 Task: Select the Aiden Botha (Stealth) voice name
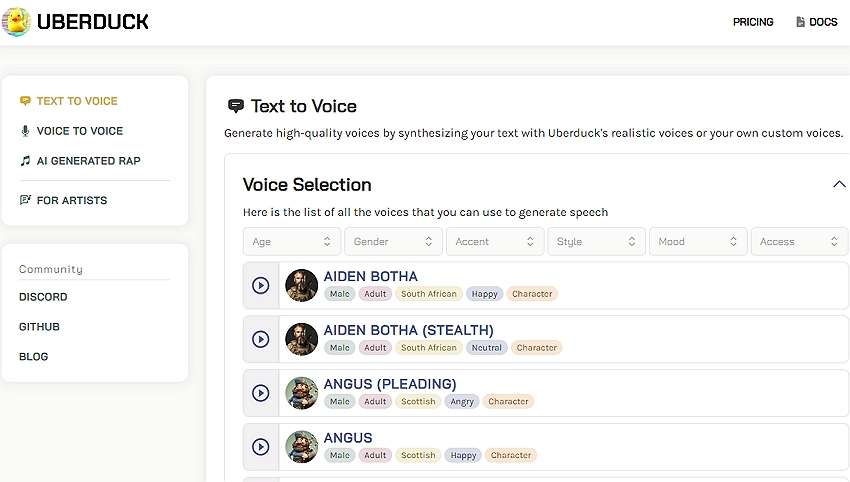tap(408, 330)
